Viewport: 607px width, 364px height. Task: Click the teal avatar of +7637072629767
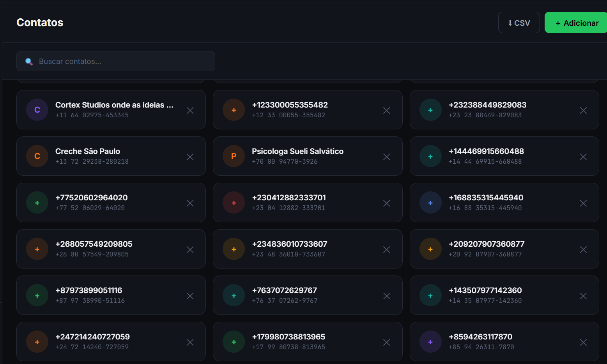[234, 295]
